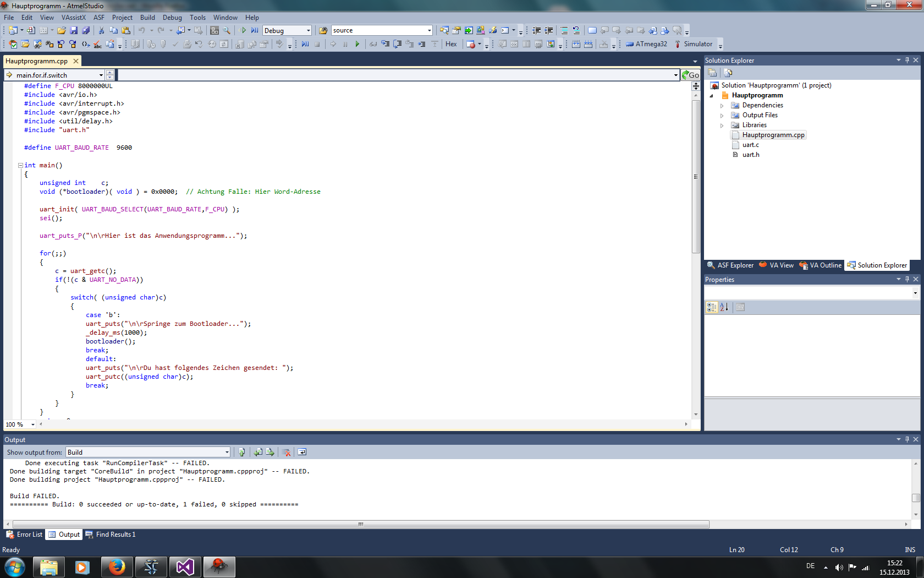Click the Find in Files icon
This screenshot has height=578, width=924.
click(x=323, y=30)
